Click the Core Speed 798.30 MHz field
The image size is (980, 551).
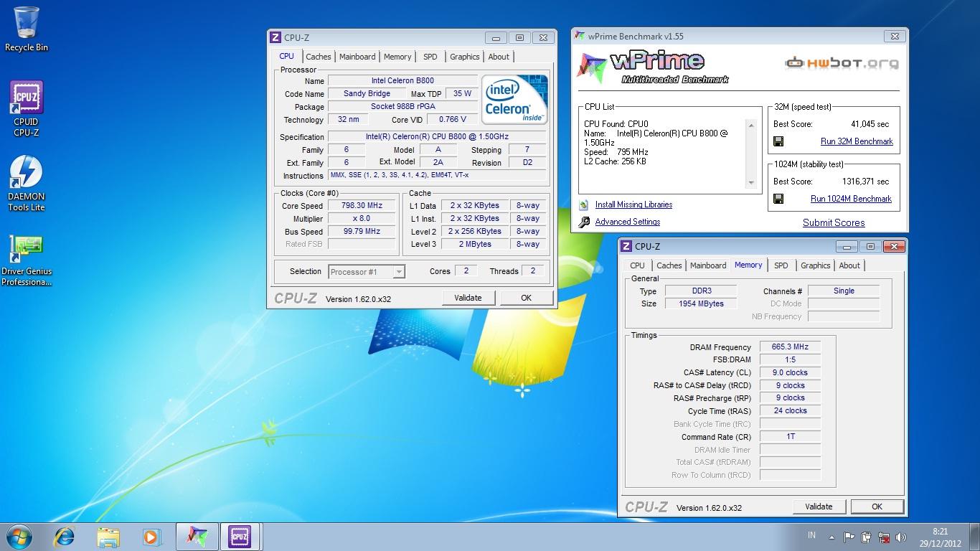[362, 206]
